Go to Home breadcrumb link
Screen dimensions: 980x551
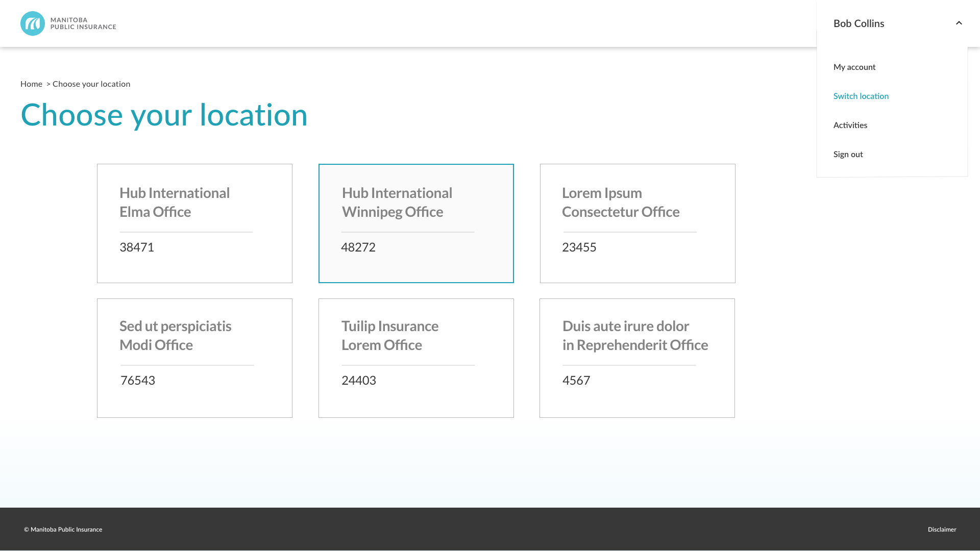click(31, 84)
